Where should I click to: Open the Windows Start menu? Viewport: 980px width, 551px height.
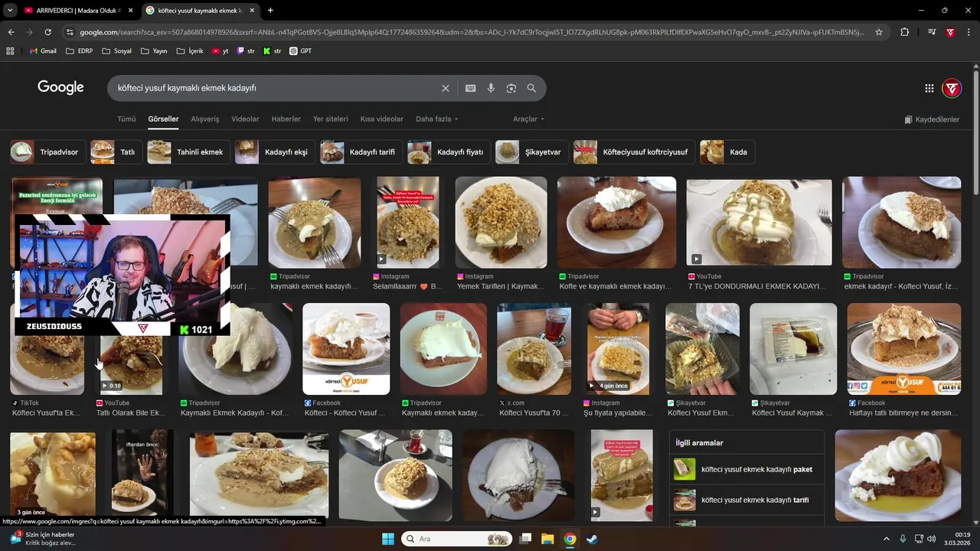[387, 539]
